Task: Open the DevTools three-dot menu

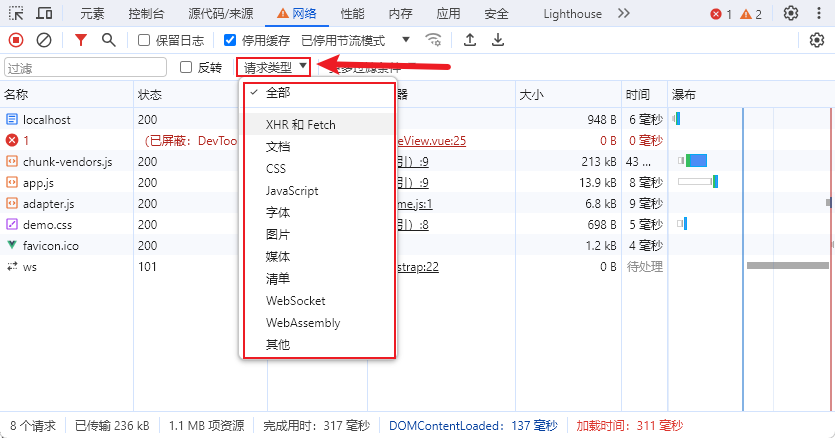Action: (819, 13)
